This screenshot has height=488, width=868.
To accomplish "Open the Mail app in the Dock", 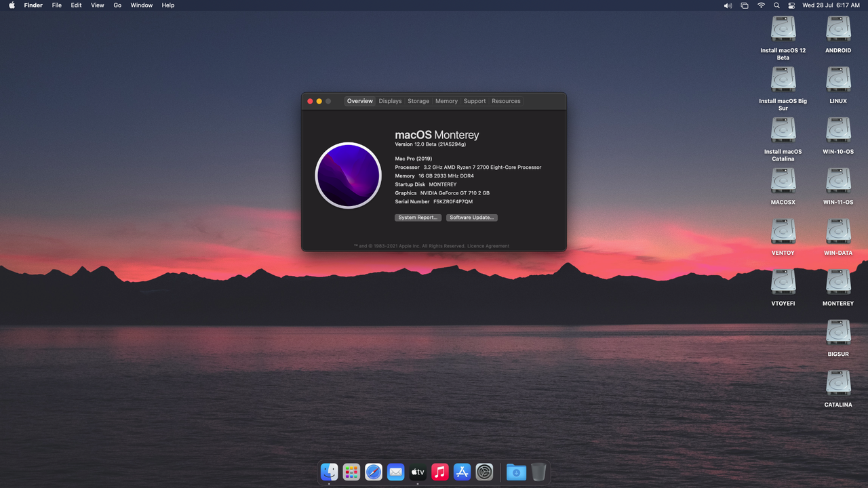I will [x=395, y=472].
